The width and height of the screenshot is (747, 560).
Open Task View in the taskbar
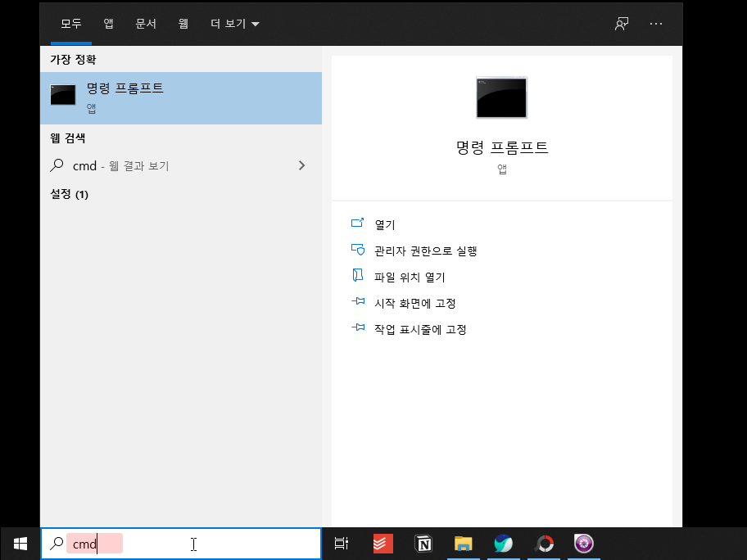pos(341,544)
